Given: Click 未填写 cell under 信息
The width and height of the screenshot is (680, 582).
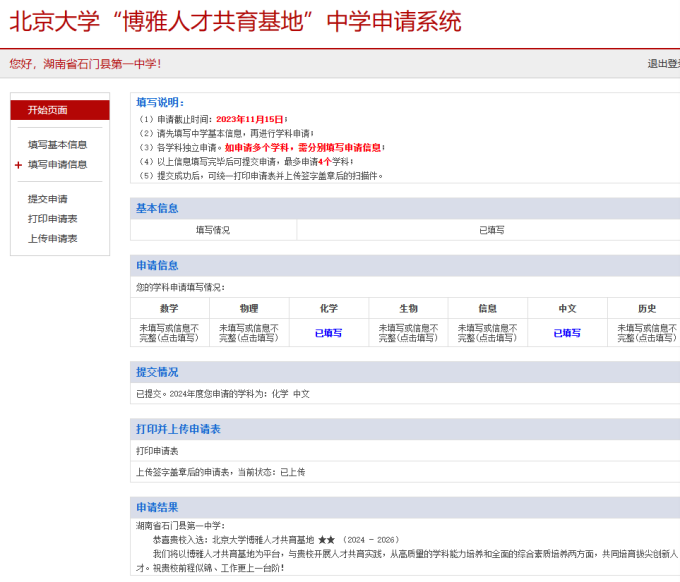Looking at the screenshot, I should (x=487, y=333).
